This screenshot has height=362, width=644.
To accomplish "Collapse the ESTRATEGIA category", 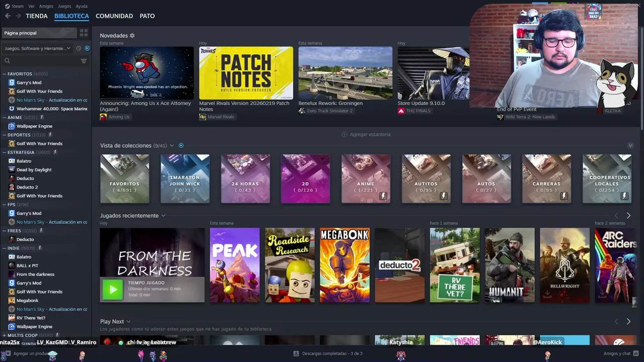I will (4, 152).
